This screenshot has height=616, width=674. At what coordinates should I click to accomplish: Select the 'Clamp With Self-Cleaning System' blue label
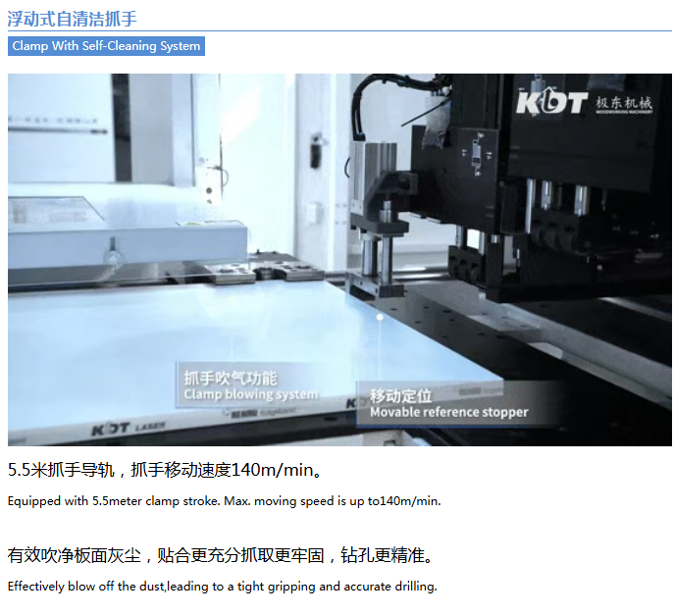coord(106,46)
